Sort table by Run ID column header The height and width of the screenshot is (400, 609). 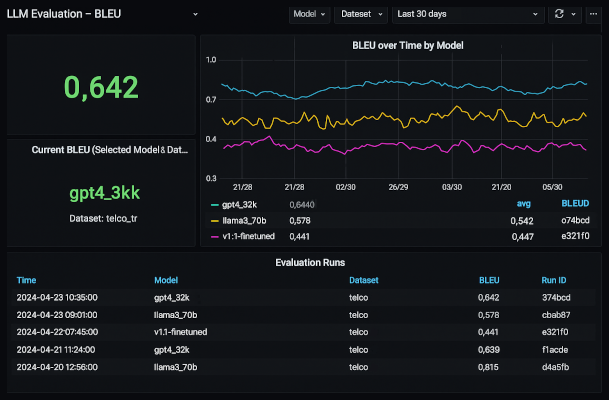coord(555,281)
